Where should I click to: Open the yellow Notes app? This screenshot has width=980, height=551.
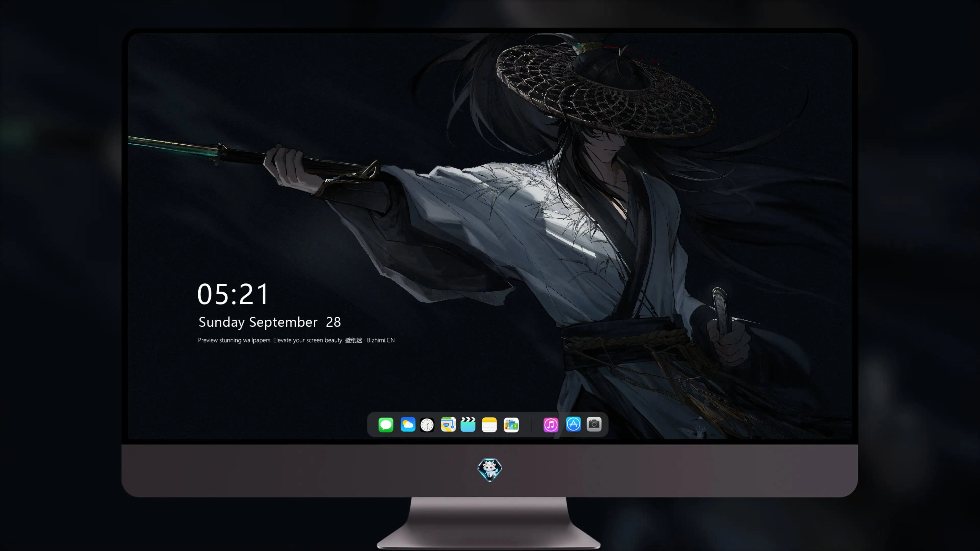(x=489, y=425)
